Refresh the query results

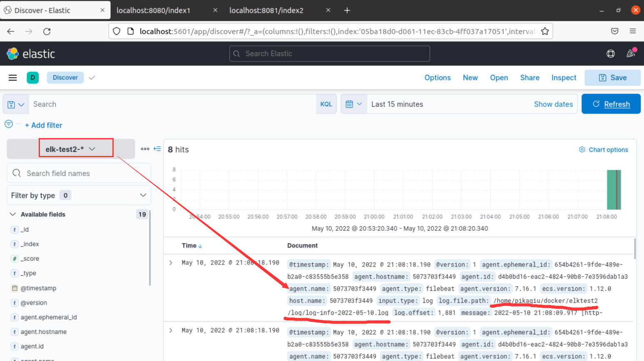pyautogui.click(x=611, y=104)
